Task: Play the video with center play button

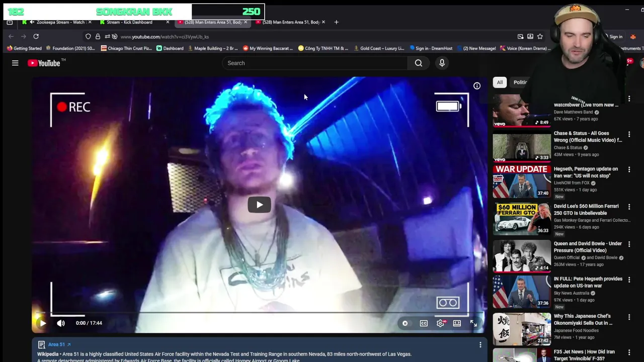Action: click(259, 205)
